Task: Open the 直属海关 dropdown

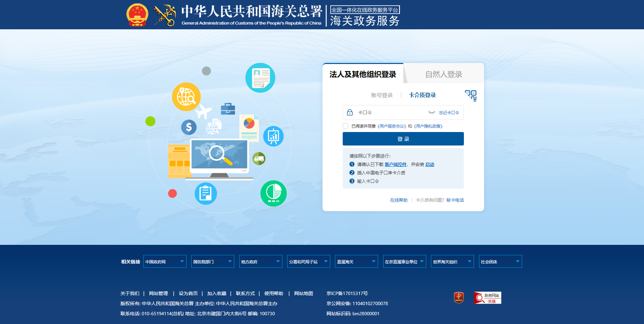Action: (356, 262)
